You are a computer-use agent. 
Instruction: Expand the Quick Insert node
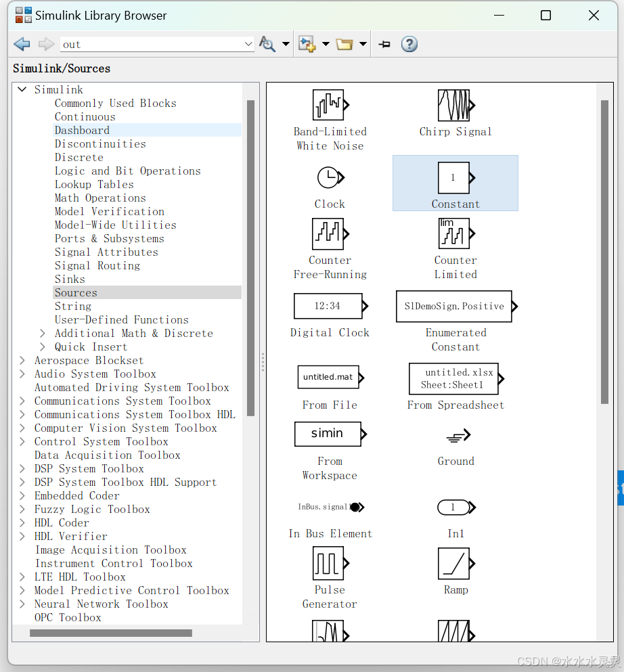pyautogui.click(x=43, y=346)
